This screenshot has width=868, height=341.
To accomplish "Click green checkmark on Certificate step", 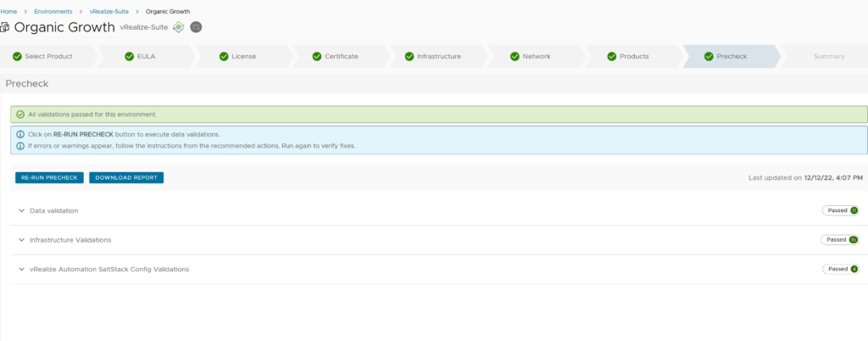I will pyautogui.click(x=317, y=57).
